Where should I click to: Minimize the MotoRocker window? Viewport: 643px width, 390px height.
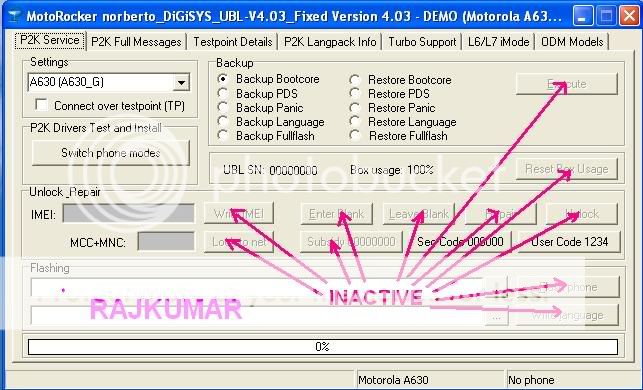pyautogui.click(x=582, y=17)
